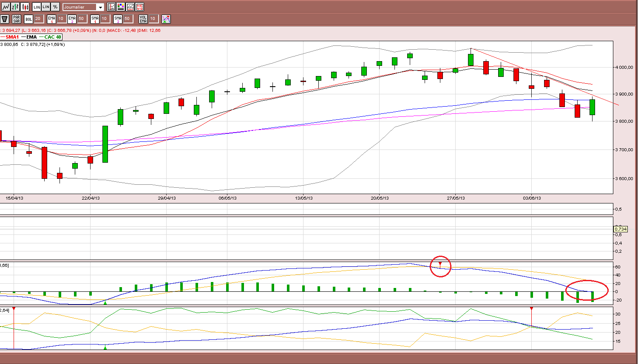This screenshot has width=638, height=364.
Task: Open the NEWS panel icon
Action: point(139,7)
